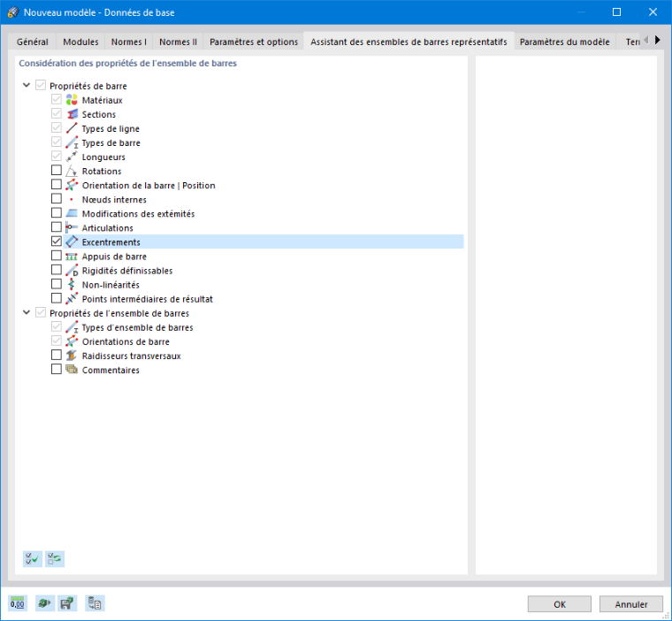Click the Longueurs icon
Screen dimensions: 672x621
click(x=72, y=157)
